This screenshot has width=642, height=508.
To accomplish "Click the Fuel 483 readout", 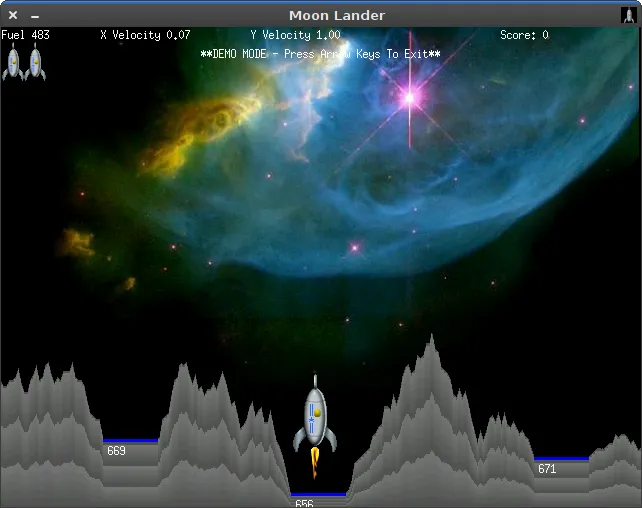I will tap(25, 35).
